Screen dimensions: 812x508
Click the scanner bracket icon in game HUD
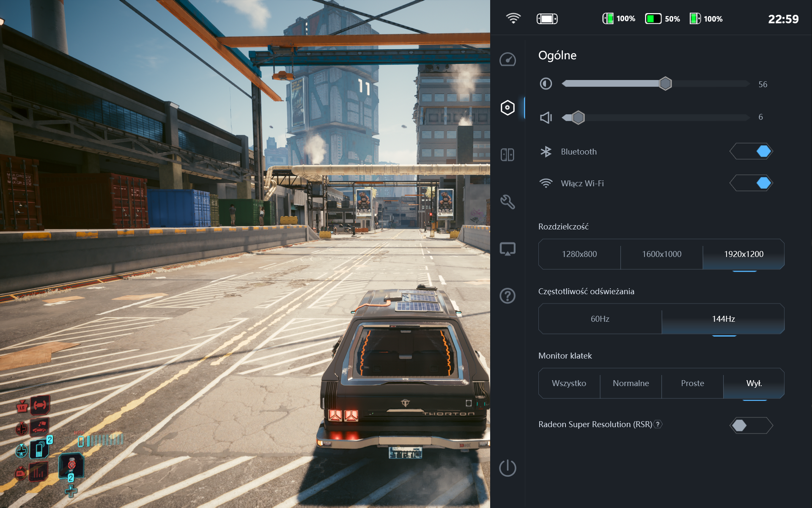click(40, 406)
